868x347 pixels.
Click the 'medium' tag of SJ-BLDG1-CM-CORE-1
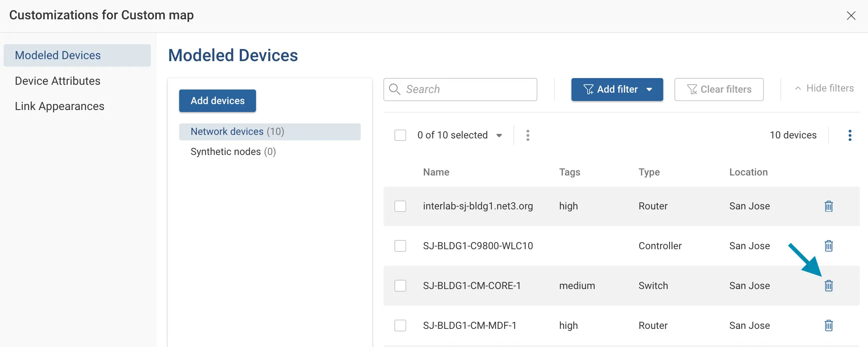[577, 286]
